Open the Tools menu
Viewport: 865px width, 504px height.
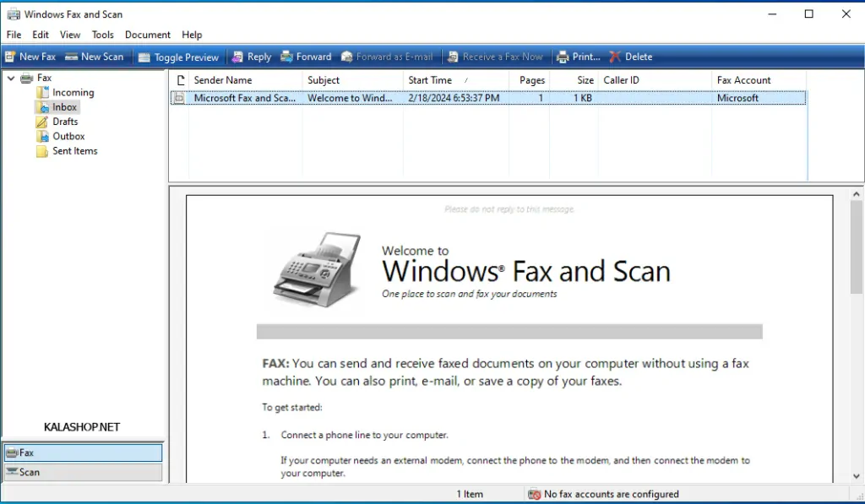coord(102,35)
